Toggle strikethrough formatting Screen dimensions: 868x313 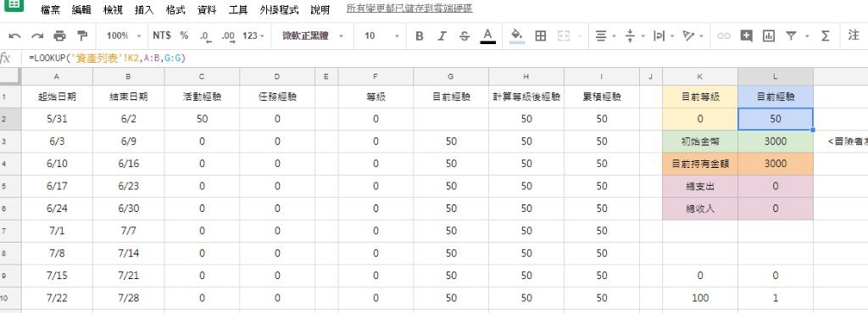(464, 36)
